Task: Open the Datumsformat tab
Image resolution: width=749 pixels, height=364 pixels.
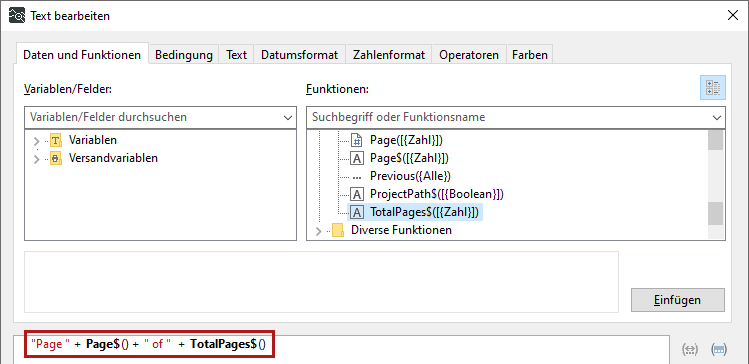Action: click(x=300, y=55)
